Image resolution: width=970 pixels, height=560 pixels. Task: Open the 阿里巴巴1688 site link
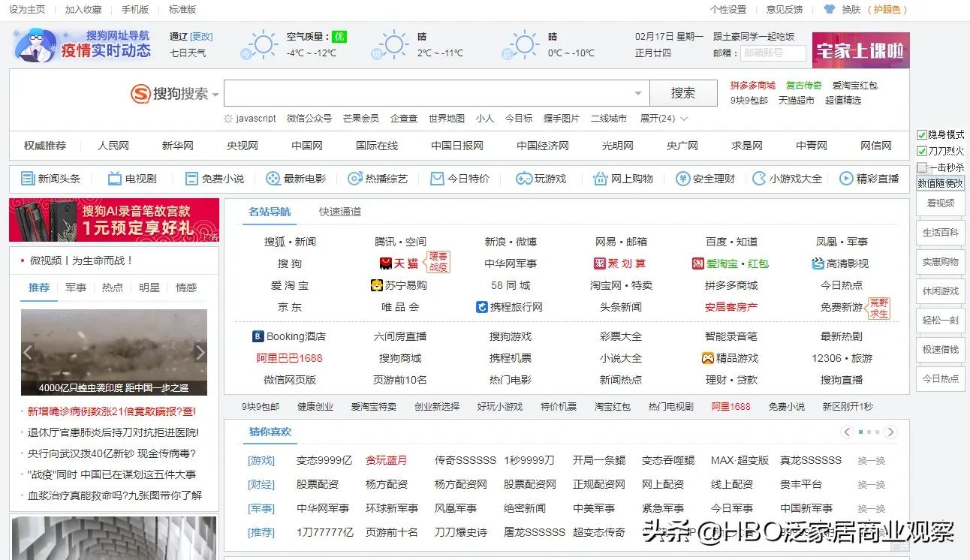pos(289,358)
